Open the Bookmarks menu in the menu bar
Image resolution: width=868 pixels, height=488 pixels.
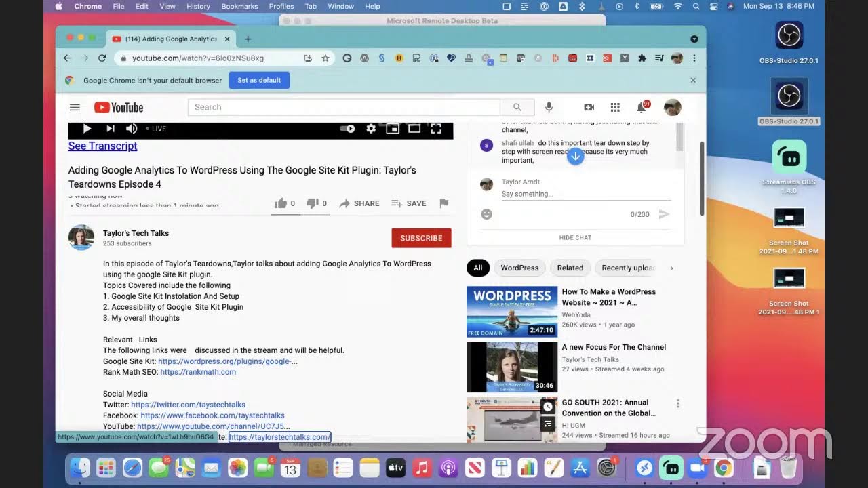click(x=239, y=6)
